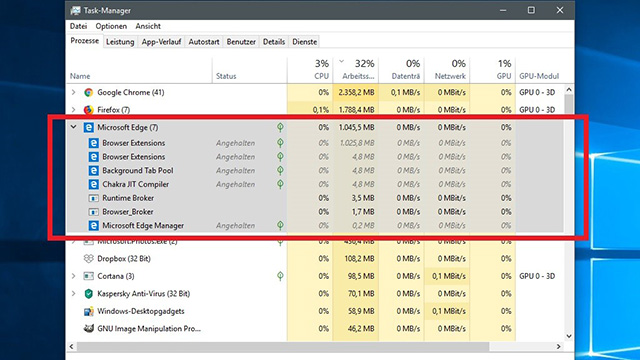
Task: Click the Windows-Desktopgadgets icon
Action: tap(89, 311)
